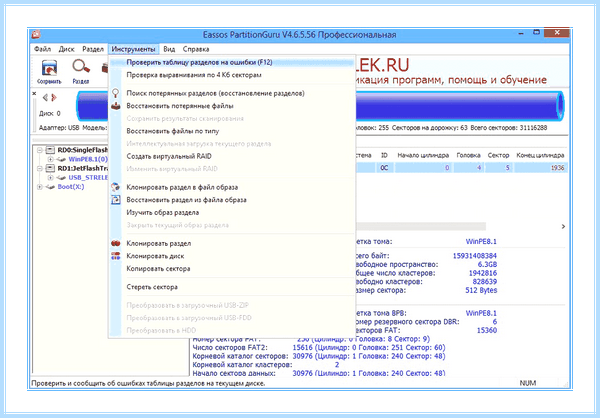Choose Восстановить потерянные файлы menu entry
600x418 pixels.
tap(232, 106)
